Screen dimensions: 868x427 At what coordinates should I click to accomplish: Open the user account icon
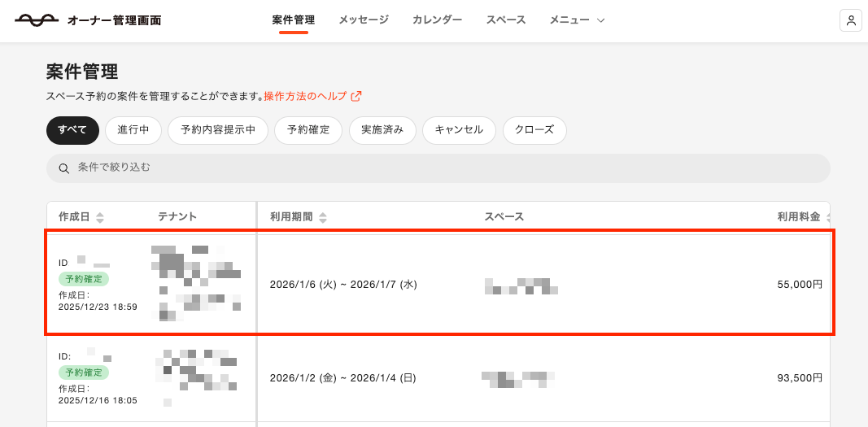[x=850, y=20]
